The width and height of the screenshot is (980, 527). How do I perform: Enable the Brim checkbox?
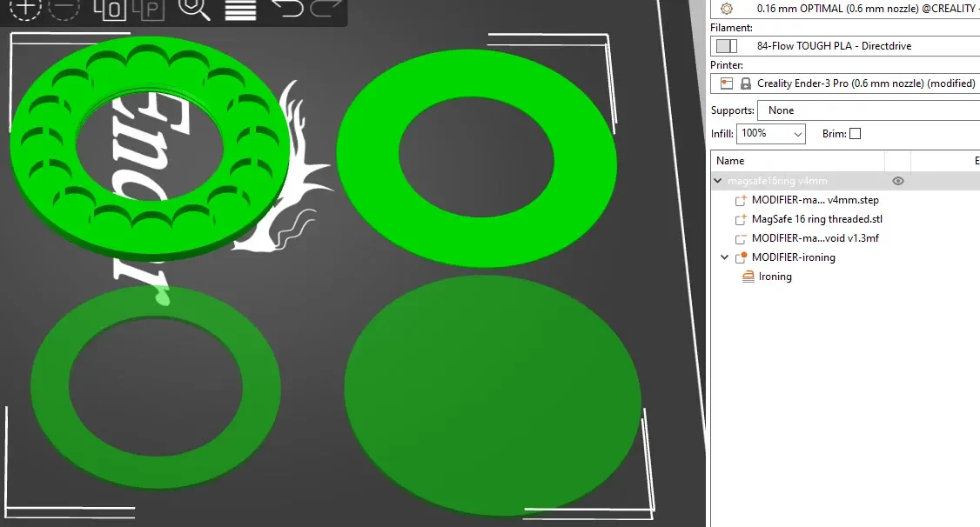click(x=855, y=134)
